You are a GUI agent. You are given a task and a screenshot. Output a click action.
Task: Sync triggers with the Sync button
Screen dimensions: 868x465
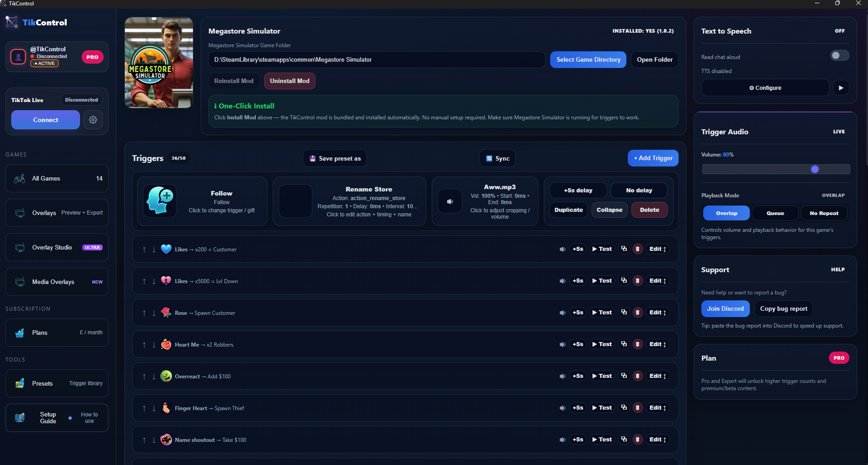(498, 158)
